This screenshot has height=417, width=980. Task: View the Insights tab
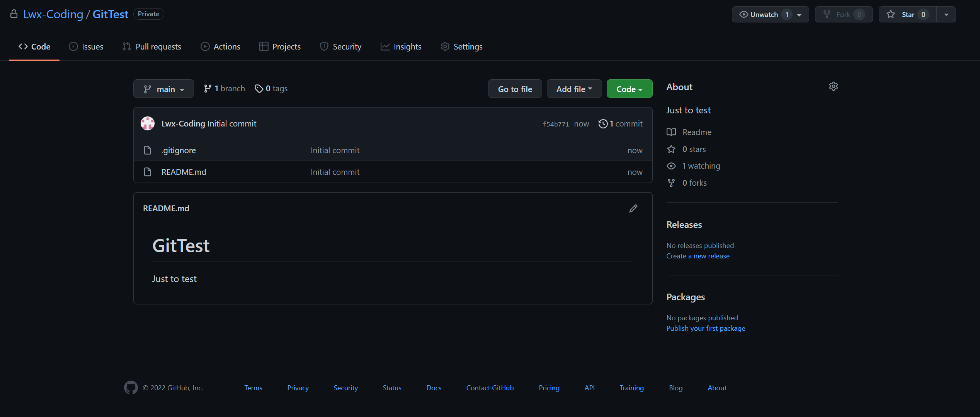pyautogui.click(x=401, y=46)
